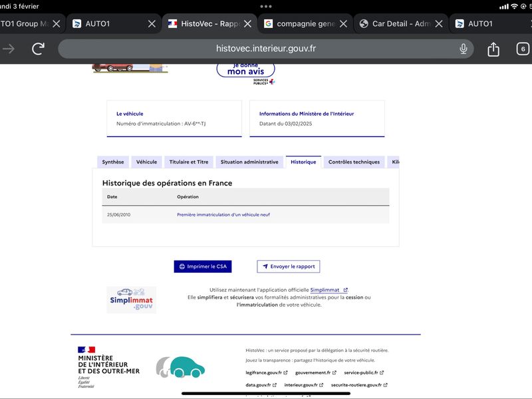Click the HistoVec car logo in footer
532x399 pixels.
coord(180,367)
